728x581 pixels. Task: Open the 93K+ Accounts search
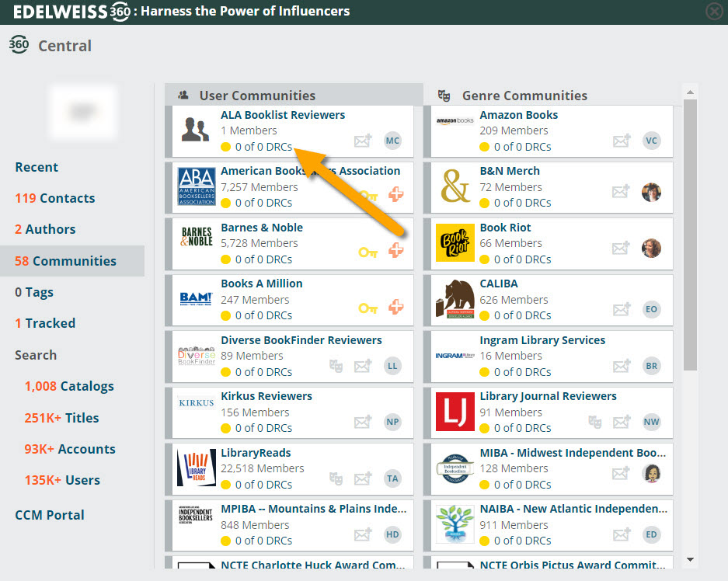(x=70, y=449)
